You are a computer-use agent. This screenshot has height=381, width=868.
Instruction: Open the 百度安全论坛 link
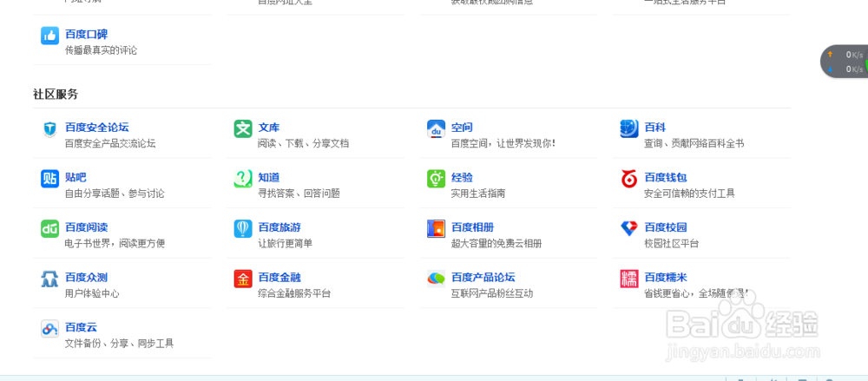pyautogui.click(x=97, y=128)
